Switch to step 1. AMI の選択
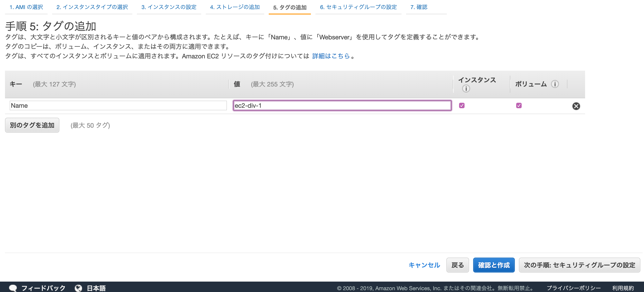The height and width of the screenshot is (292, 644). point(26,7)
